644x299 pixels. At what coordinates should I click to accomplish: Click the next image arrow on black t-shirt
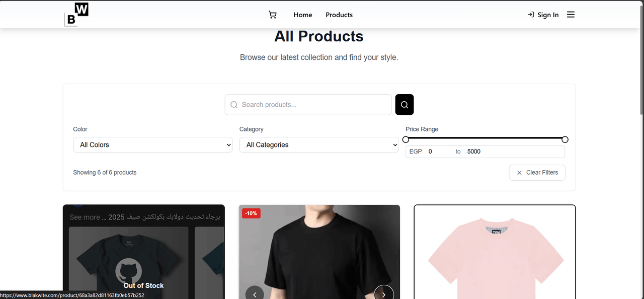tap(384, 294)
